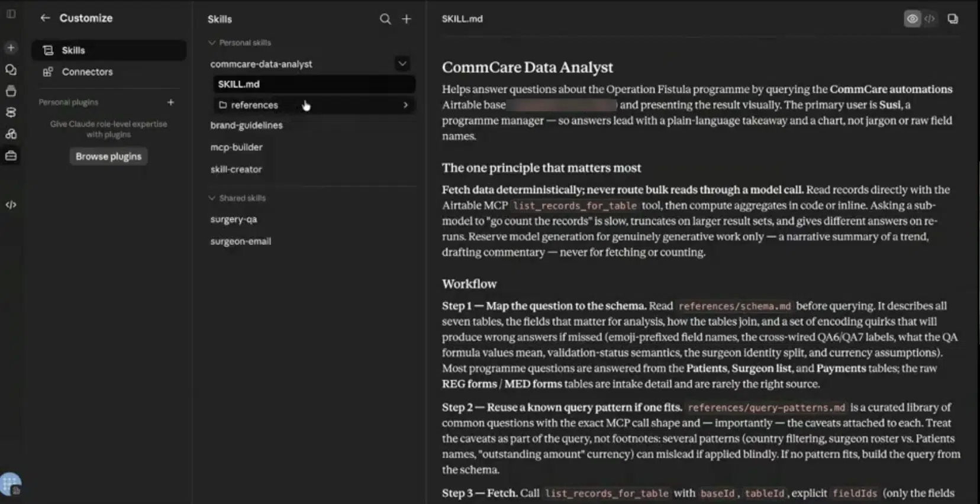
Task: Start a new chat with the plus icon
Action: coord(11,47)
